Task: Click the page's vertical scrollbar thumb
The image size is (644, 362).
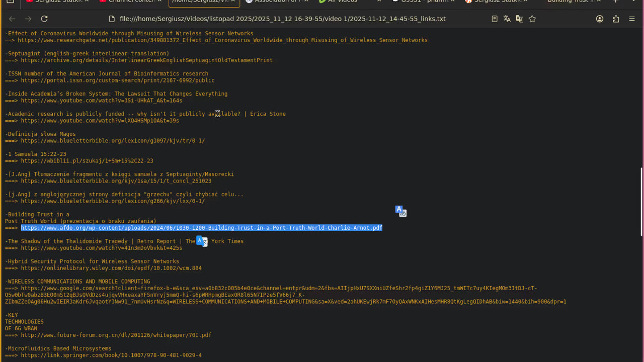Action: [x=641, y=201]
